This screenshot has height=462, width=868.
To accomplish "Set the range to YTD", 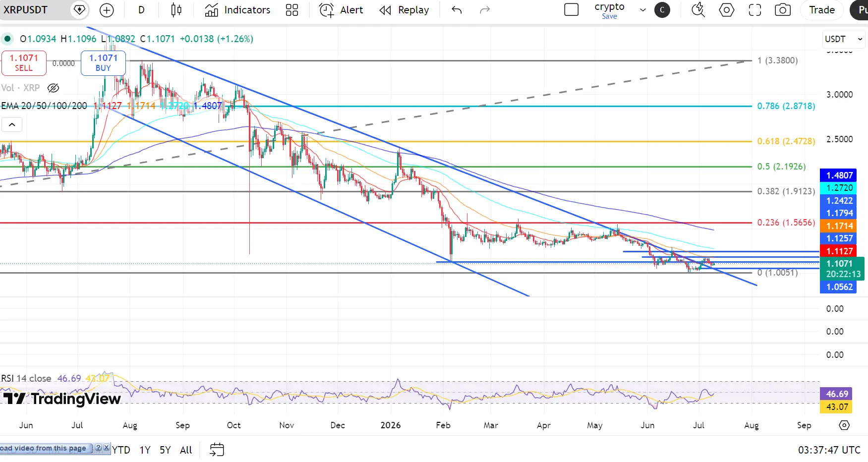I will [121, 450].
